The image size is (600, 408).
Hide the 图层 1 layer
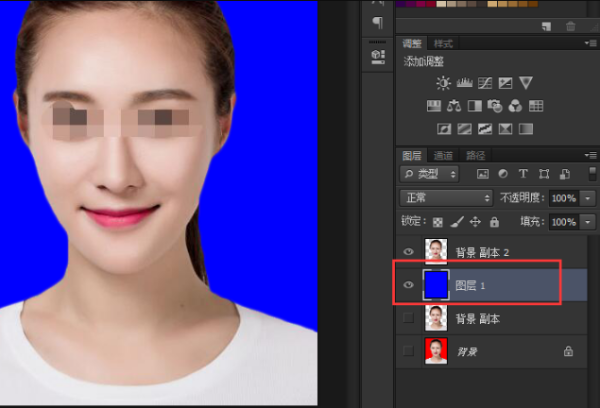point(408,285)
